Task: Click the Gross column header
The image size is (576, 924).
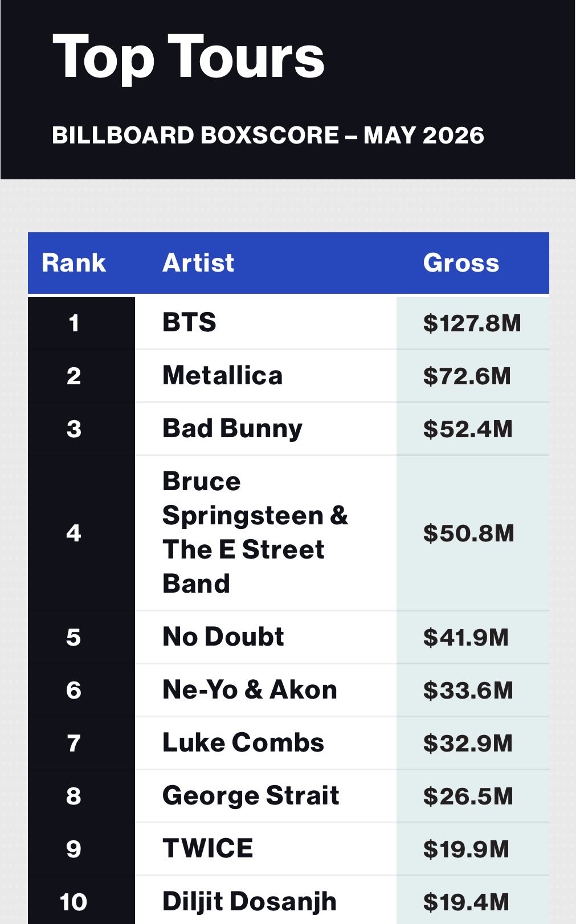Action: point(461,263)
